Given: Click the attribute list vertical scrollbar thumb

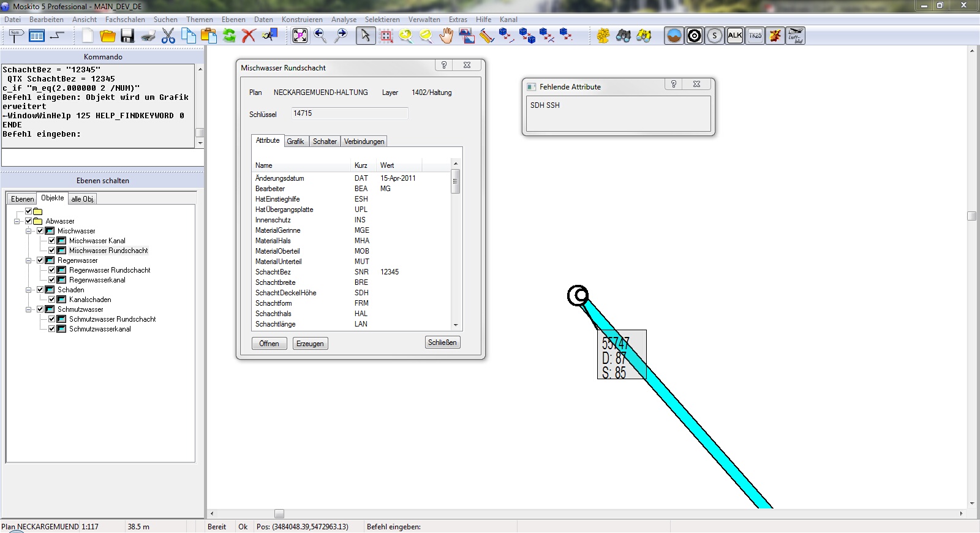Looking at the screenshot, I should coord(455,182).
